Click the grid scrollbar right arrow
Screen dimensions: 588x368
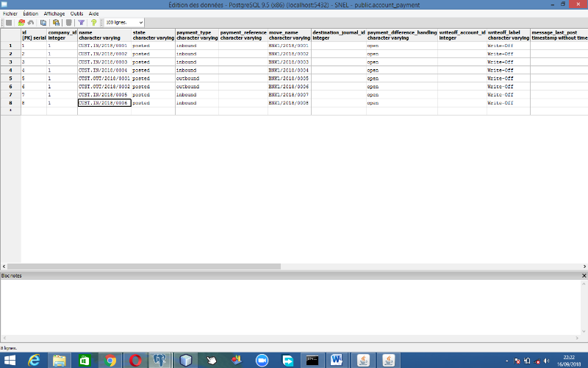click(584, 266)
